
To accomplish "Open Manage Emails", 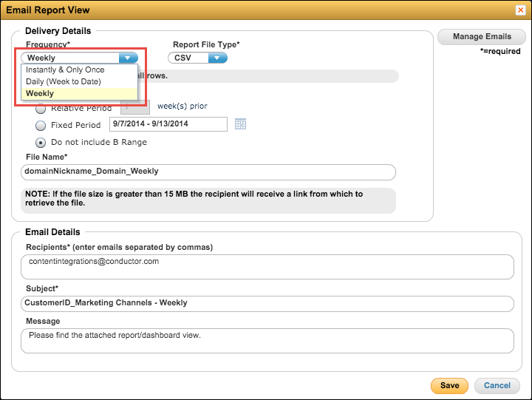I will click(x=482, y=37).
